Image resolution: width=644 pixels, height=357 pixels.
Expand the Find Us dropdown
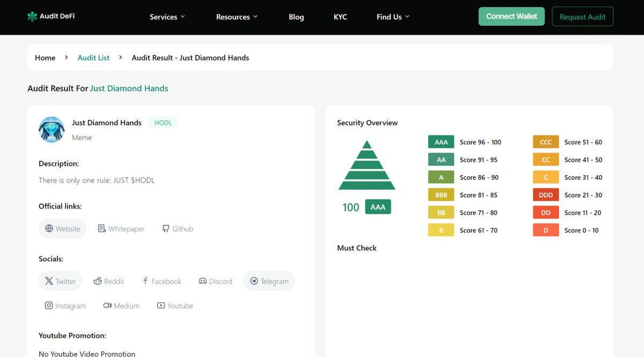click(x=392, y=17)
